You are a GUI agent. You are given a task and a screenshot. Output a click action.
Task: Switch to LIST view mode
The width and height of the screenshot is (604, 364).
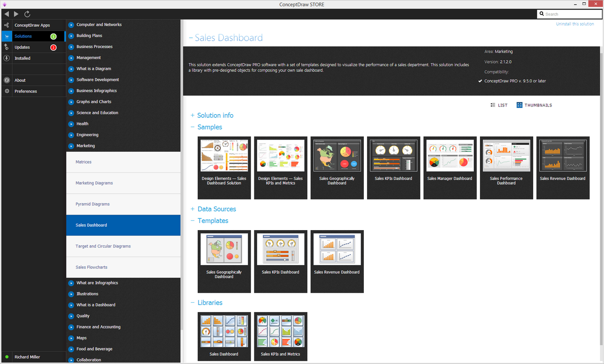[x=499, y=105]
